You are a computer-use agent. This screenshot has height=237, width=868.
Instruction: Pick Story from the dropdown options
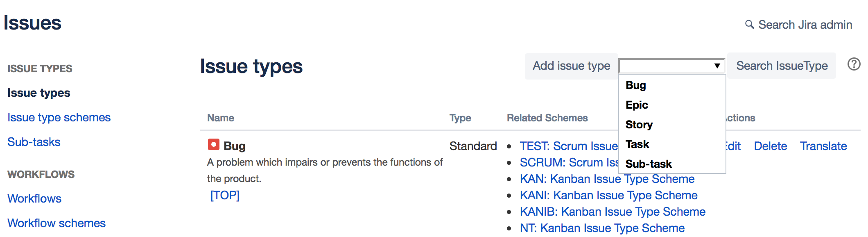(639, 125)
